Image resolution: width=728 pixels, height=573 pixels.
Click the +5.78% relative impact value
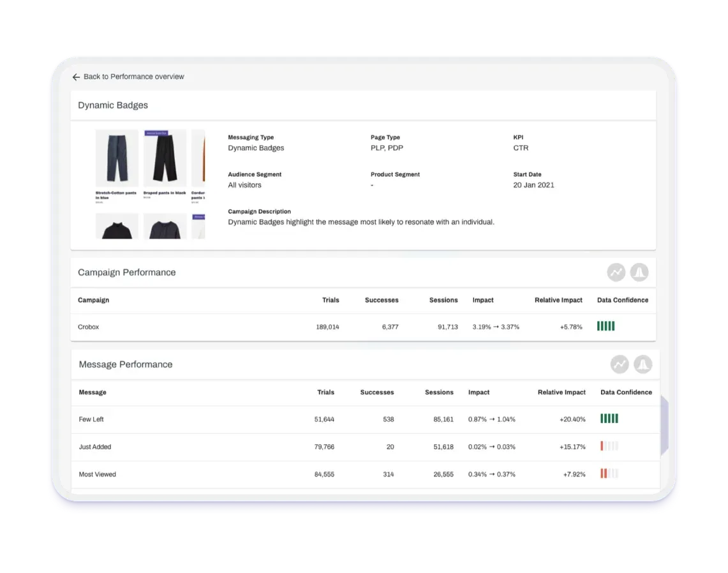pos(570,327)
